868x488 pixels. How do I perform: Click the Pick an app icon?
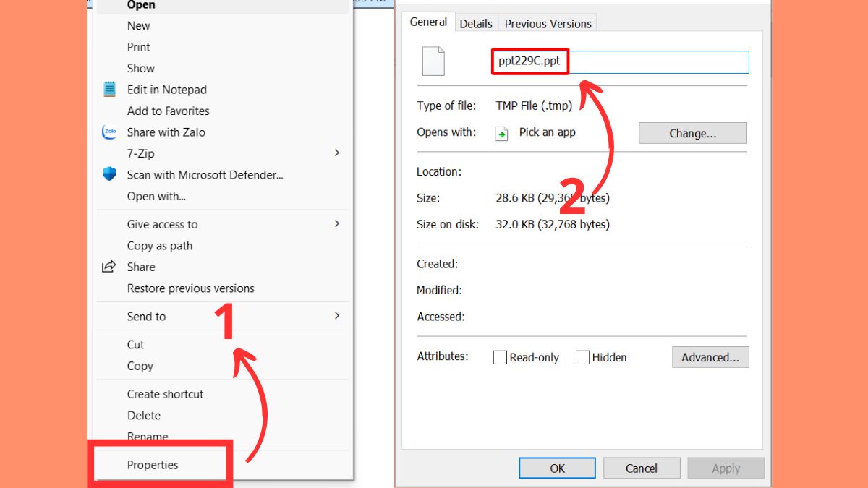(502, 134)
